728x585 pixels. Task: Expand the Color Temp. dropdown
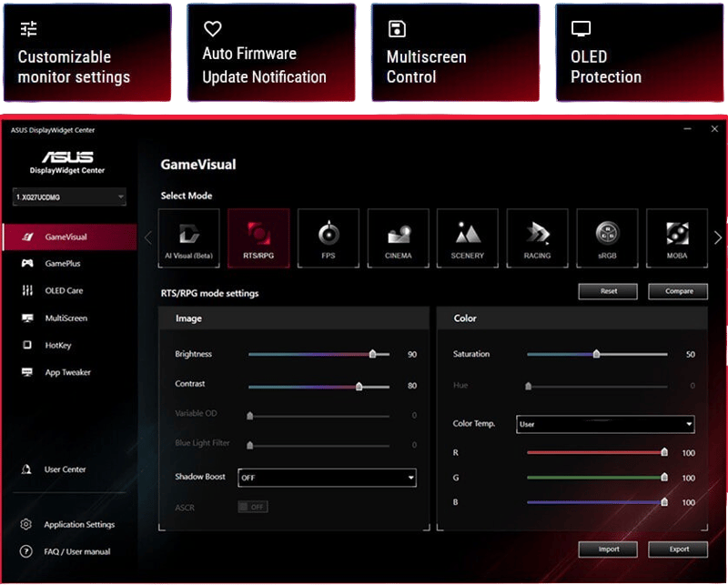(x=605, y=424)
